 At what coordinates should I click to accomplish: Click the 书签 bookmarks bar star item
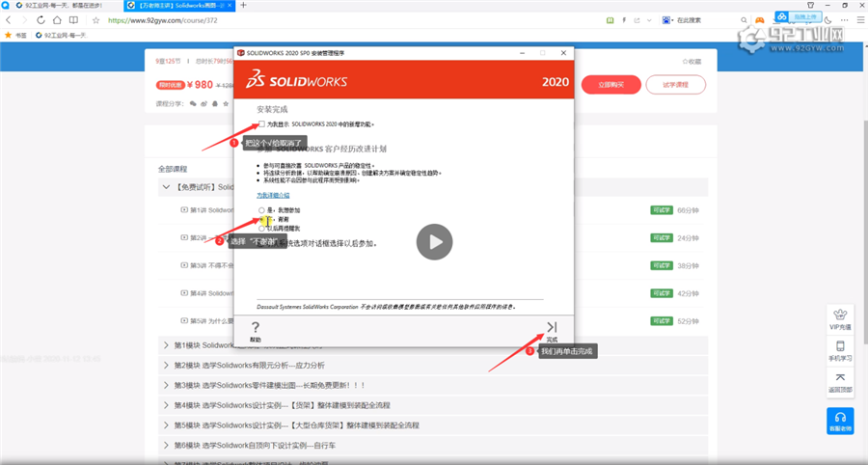coord(15,35)
